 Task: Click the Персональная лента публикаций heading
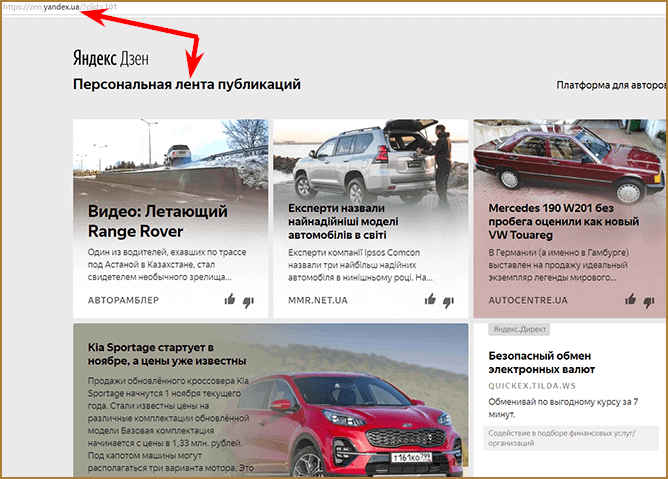coord(187,84)
